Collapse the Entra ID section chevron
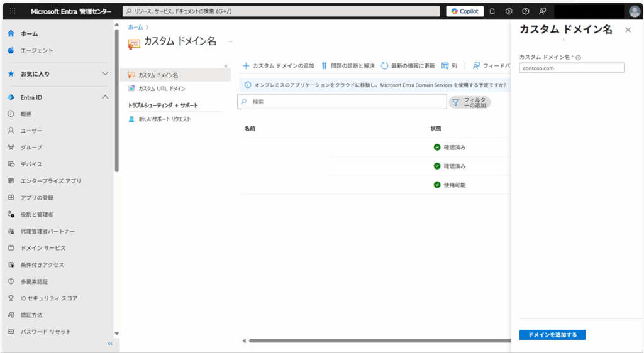The image size is (644, 353). [x=105, y=97]
